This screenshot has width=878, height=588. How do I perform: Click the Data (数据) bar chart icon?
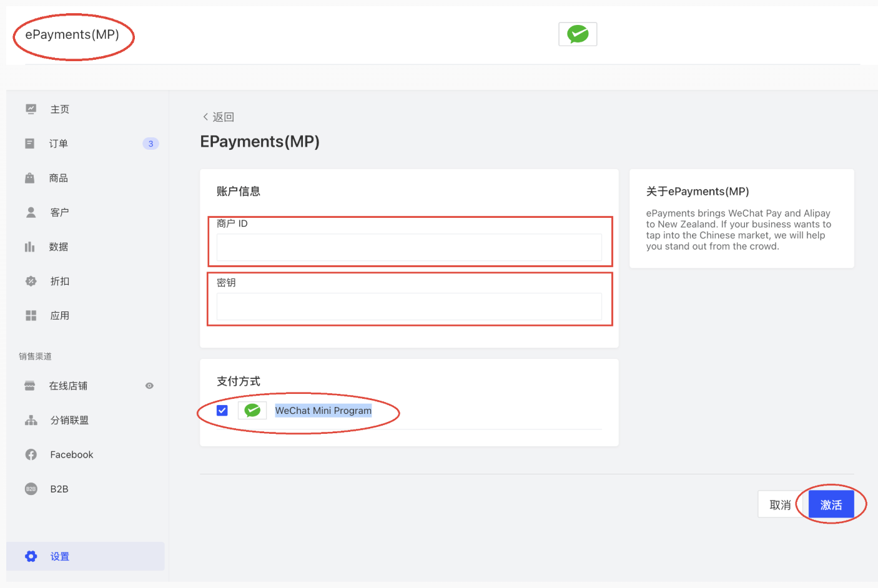29,247
